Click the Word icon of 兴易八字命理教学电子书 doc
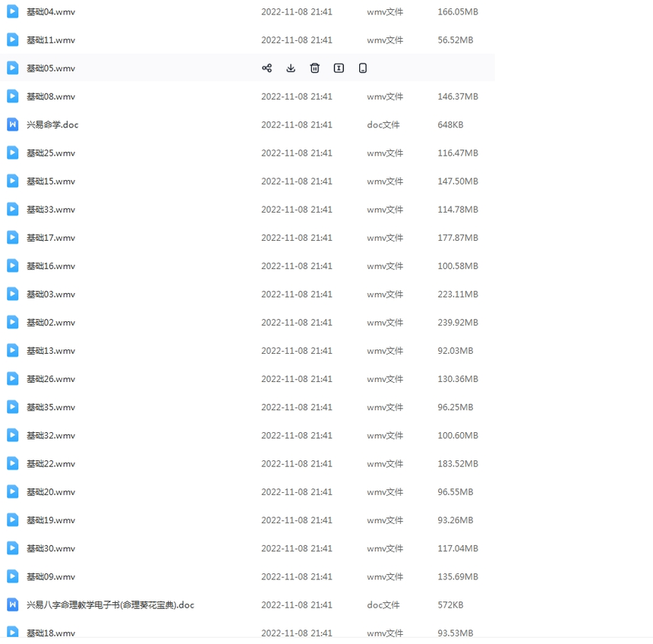Image resolution: width=653 pixels, height=644 pixels. click(12, 605)
